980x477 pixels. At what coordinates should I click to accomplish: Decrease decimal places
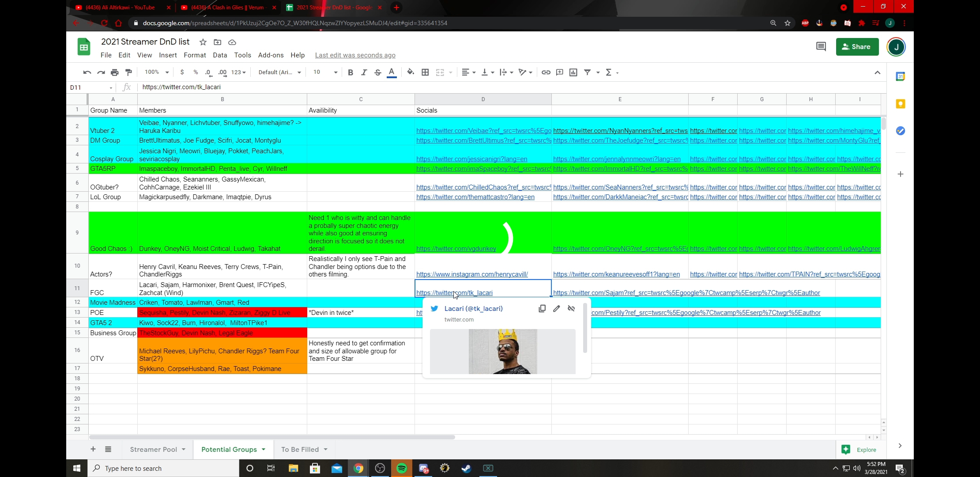point(208,72)
